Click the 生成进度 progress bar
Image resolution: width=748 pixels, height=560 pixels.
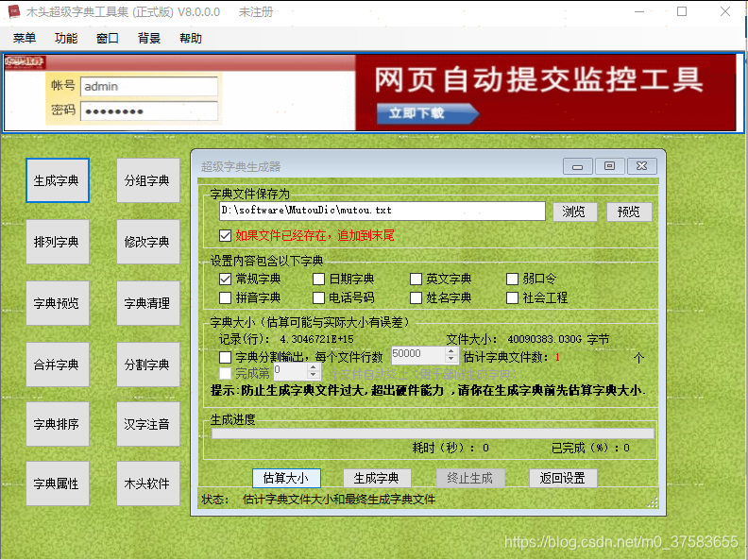[x=433, y=433]
